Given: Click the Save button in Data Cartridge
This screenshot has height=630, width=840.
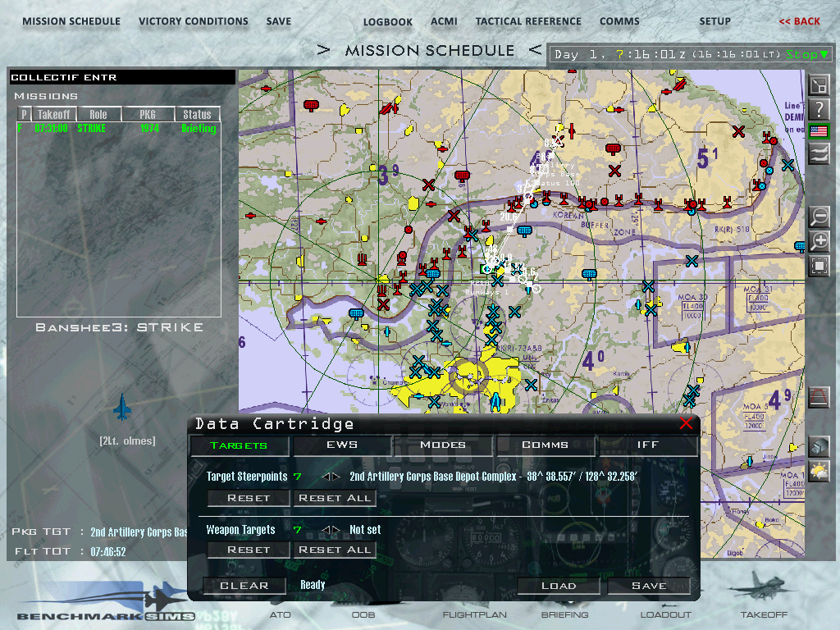Looking at the screenshot, I should point(650,586).
